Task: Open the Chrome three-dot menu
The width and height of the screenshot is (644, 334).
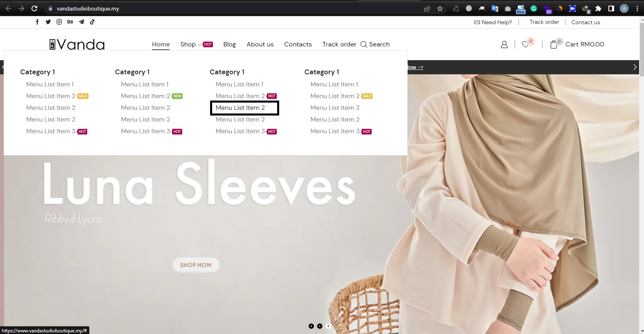Action: pos(637,8)
